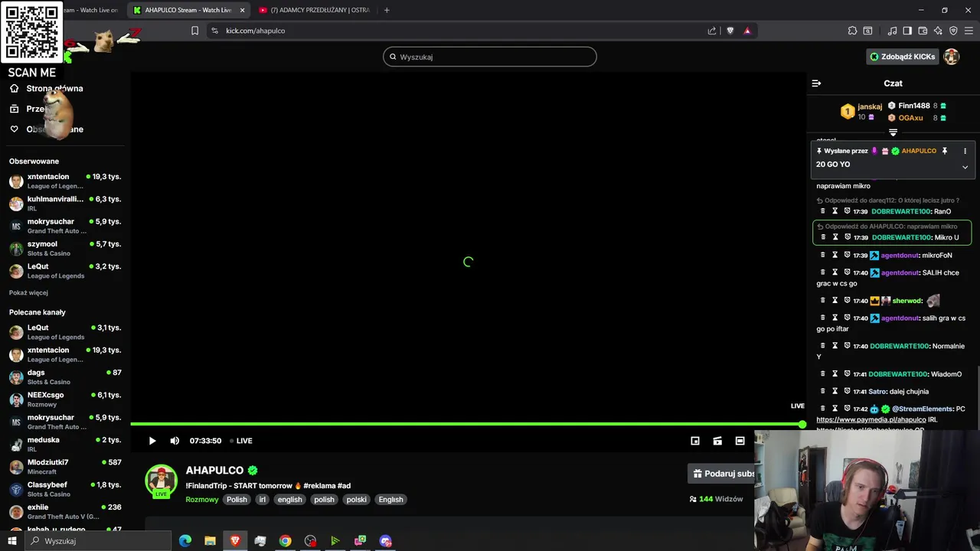Focus the Wyszukaj search field on Kick
The image size is (980, 551).
tap(490, 57)
